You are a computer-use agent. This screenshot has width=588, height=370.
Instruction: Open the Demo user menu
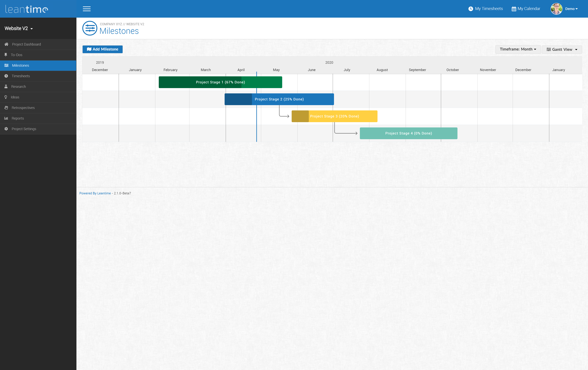click(571, 9)
